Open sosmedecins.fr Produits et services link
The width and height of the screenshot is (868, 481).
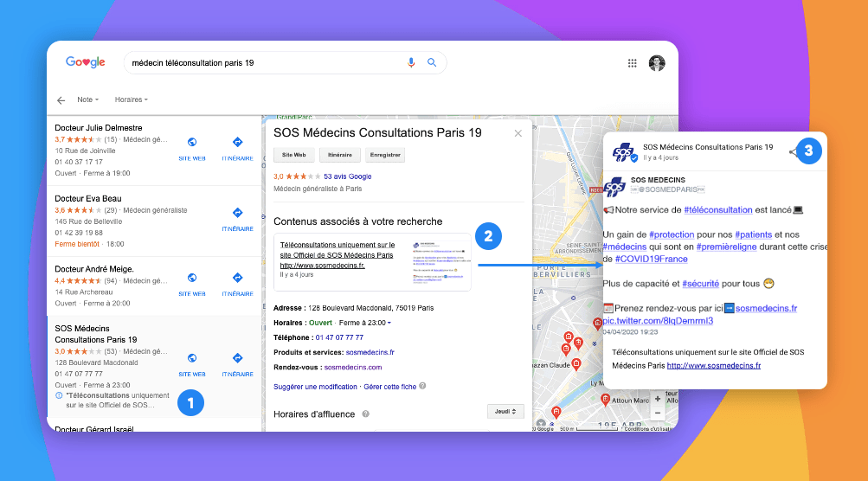pos(370,353)
